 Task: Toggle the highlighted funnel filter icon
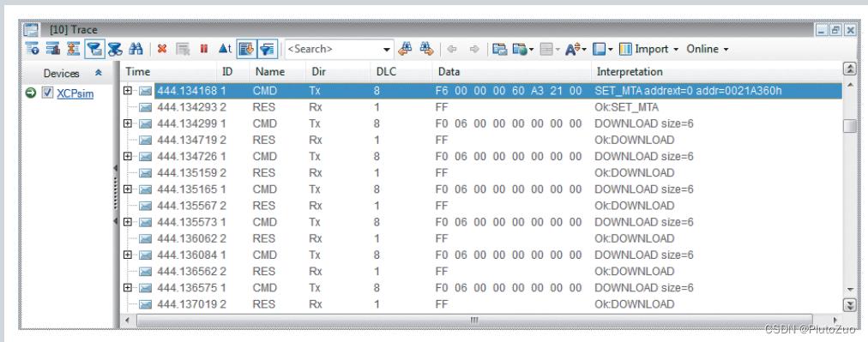94,49
